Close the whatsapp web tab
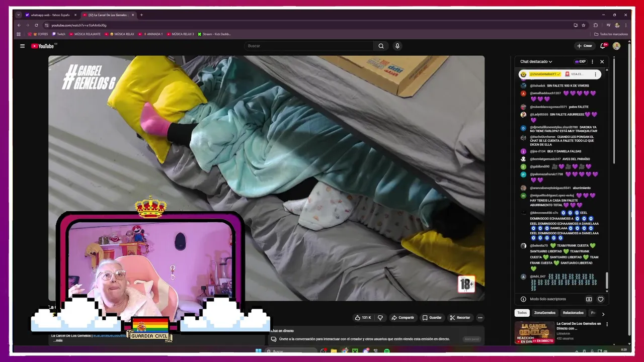The height and width of the screenshot is (362, 644). pos(75,15)
